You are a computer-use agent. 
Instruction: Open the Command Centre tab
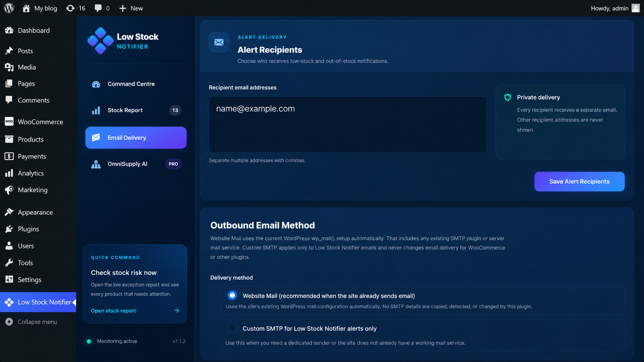[x=136, y=84]
